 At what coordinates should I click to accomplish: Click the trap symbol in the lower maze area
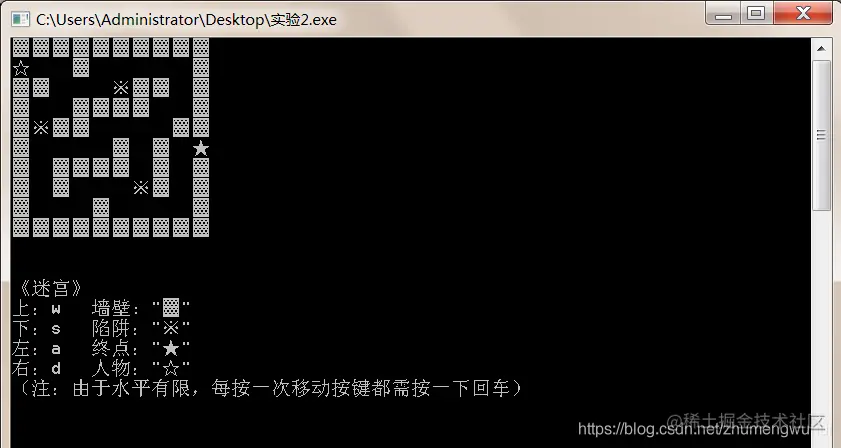coord(141,188)
